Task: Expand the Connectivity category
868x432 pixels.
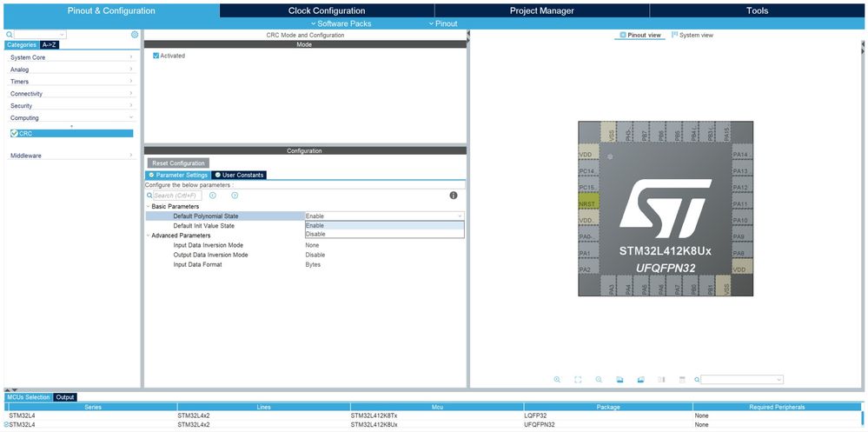Action: 71,94
